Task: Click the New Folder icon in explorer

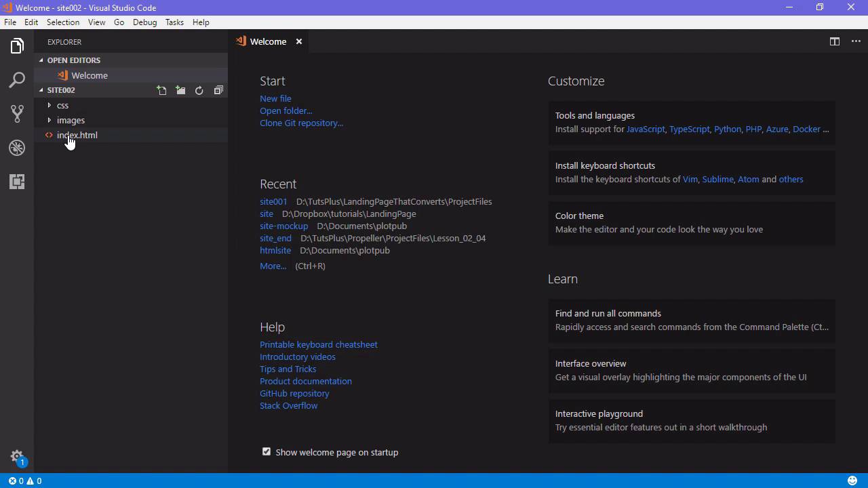Action: point(180,90)
